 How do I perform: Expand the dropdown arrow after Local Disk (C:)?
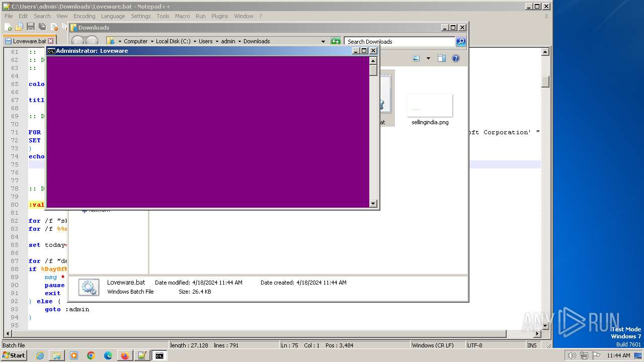pos(195,41)
